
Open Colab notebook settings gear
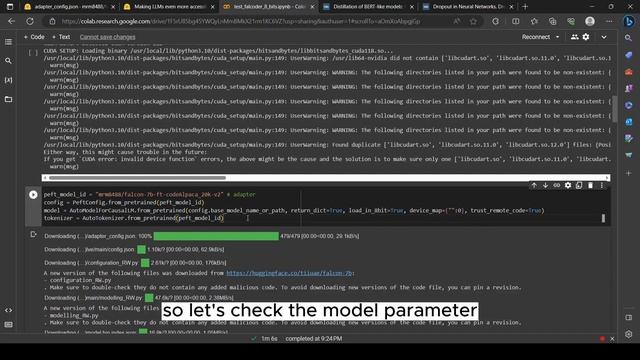pos(586,37)
